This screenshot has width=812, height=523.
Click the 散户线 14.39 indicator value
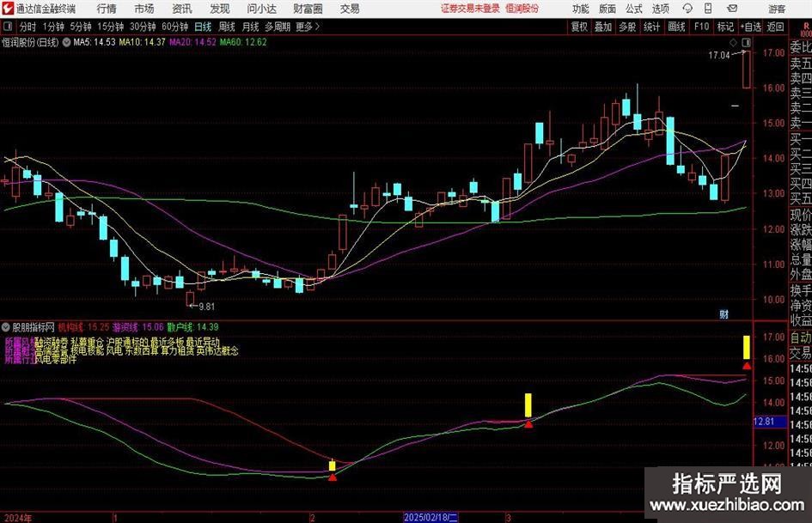point(192,327)
